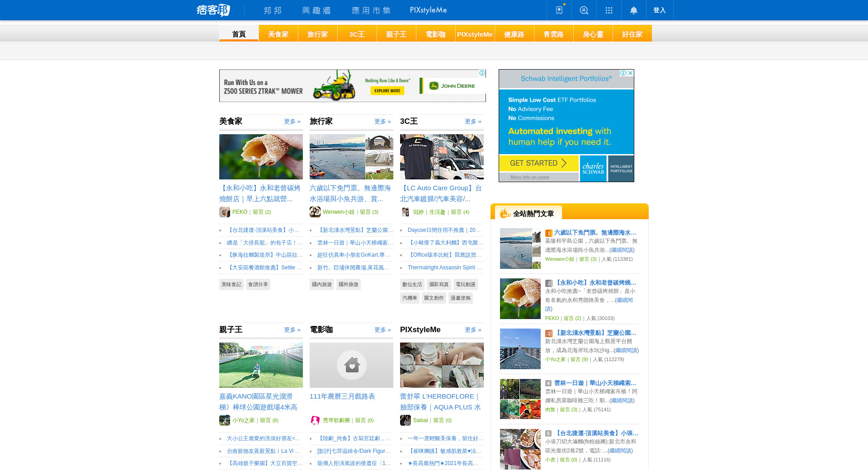Click EXPLORE MORE in John Deere ad
868x470 pixels.
tap(387, 90)
